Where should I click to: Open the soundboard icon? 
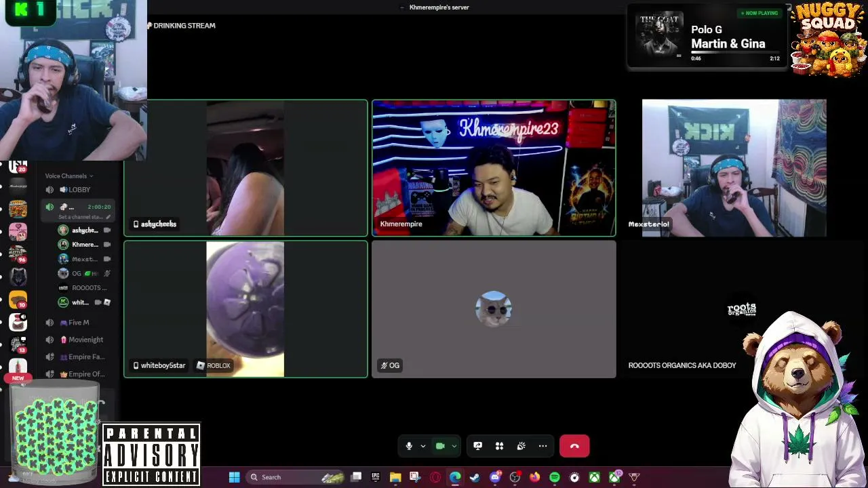[521, 446]
